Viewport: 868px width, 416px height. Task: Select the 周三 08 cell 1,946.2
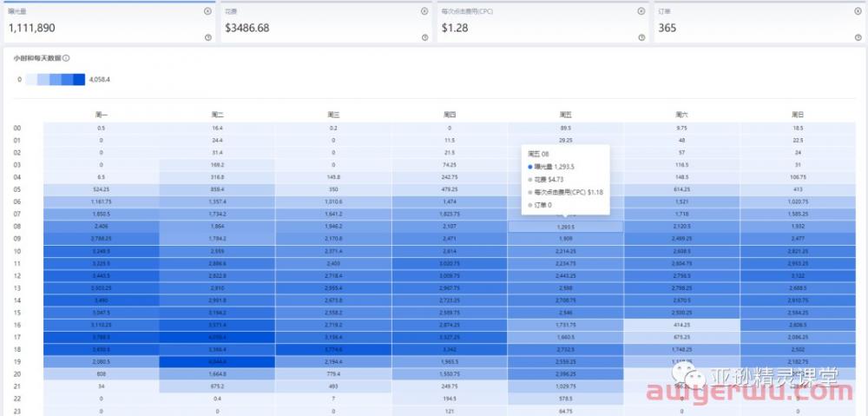(332, 227)
